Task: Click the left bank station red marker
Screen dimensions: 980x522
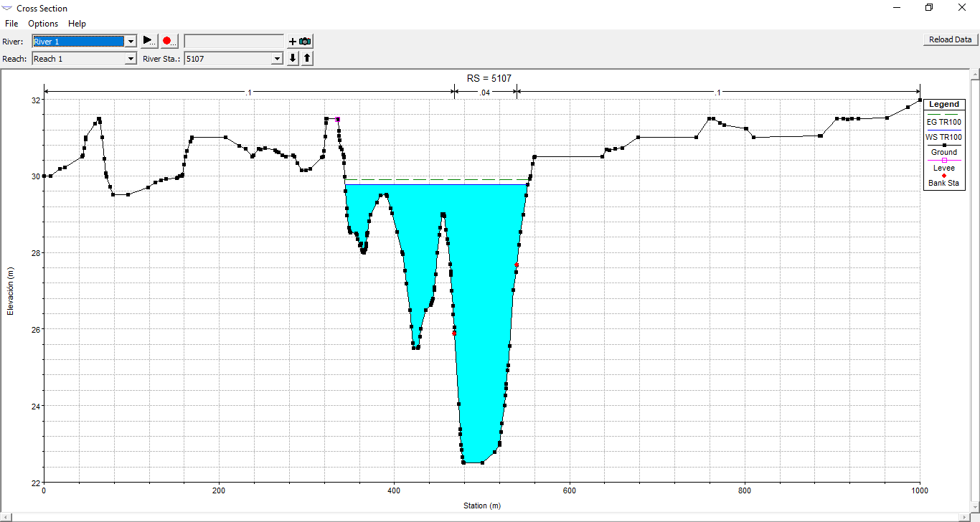Action: point(454,333)
